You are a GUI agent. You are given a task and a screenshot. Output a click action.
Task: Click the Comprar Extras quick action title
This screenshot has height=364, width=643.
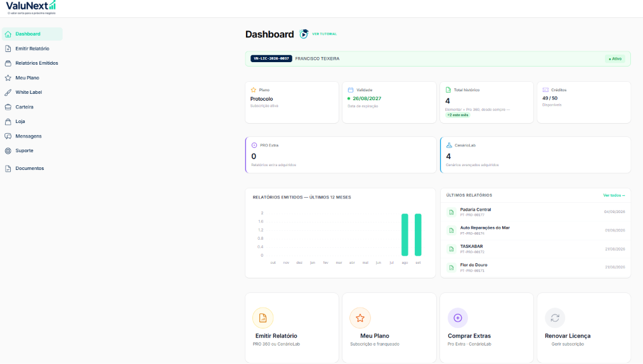point(469,335)
